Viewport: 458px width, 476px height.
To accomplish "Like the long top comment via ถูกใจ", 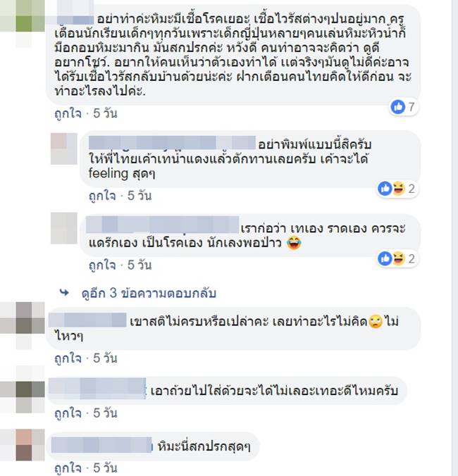I will pos(68,113).
